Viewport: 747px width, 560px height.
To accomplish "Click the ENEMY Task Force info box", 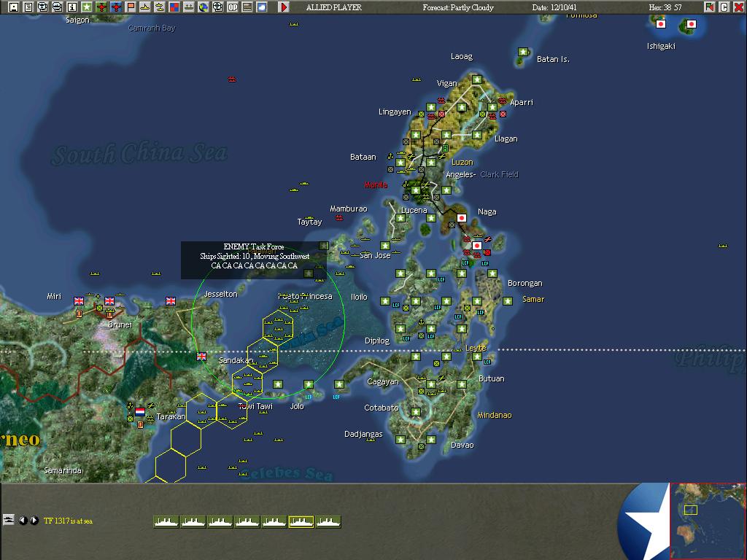I will pyautogui.click(x=254, y=260).
